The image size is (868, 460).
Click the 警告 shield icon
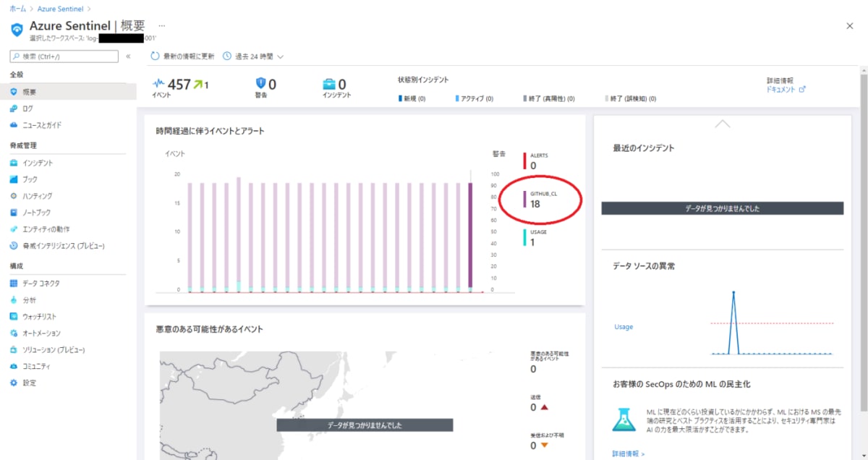tap(261, 84)
